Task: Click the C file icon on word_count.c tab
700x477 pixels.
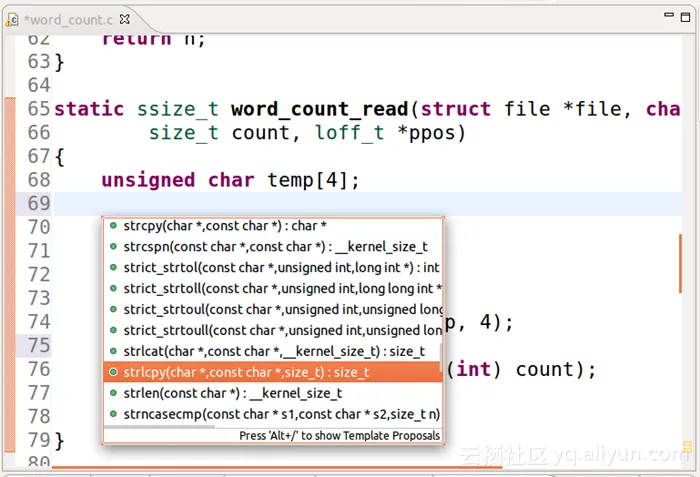Action: pyautogui.click(x=14, y=19)
